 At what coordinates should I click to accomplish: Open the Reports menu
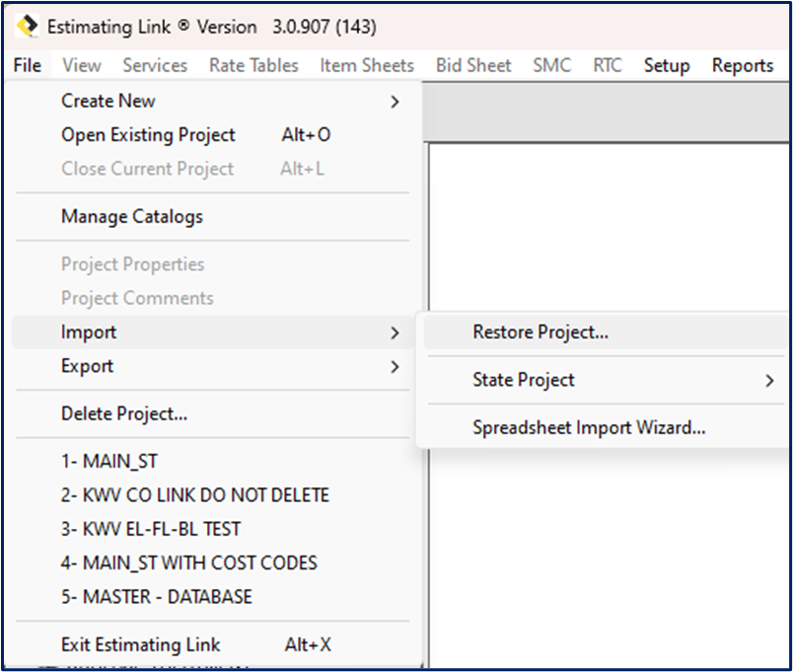click(x=743, y=65)
